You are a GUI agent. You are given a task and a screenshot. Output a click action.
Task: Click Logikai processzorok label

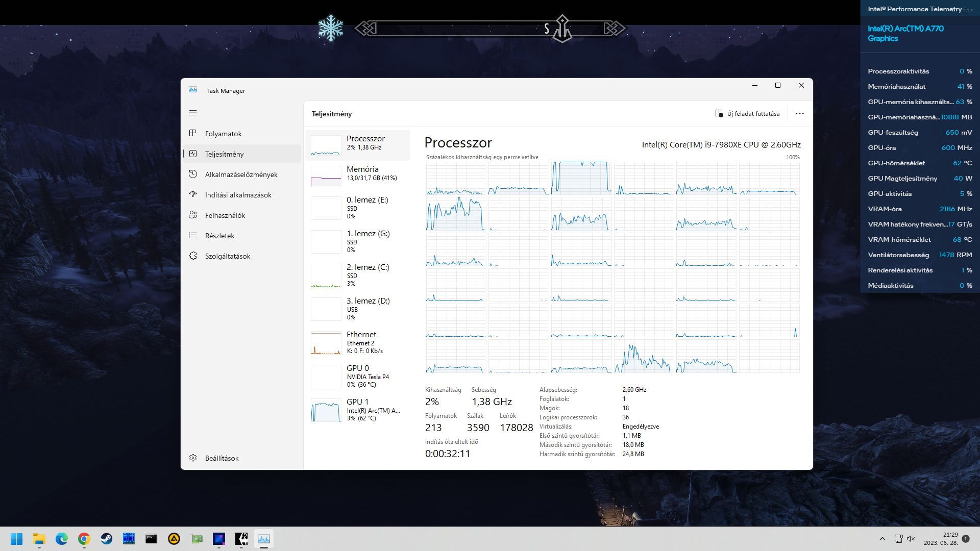[x=568, y=417]
